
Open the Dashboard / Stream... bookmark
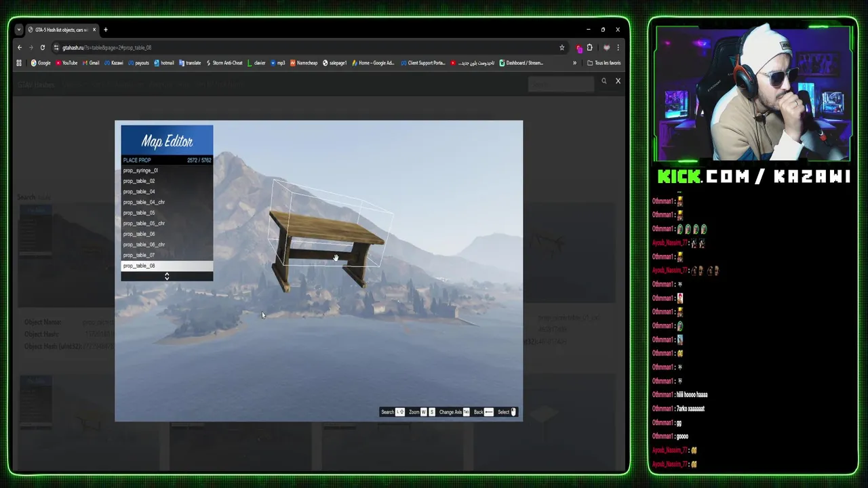[521, 63]
